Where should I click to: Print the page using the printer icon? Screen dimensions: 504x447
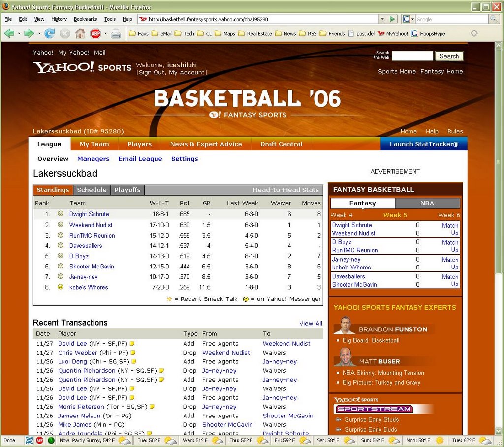pyautogui.click(x=116, y=33)
